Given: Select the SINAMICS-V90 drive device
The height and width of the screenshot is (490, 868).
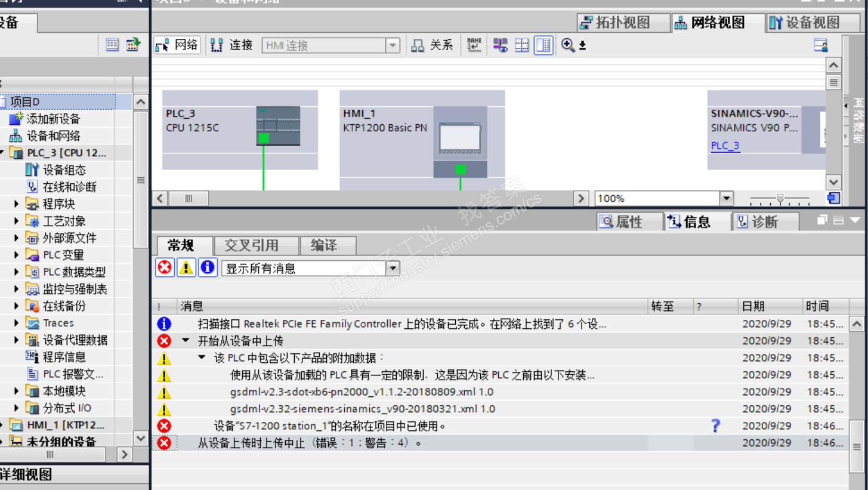Looking at the screenshot, I should tap(766, 130).
